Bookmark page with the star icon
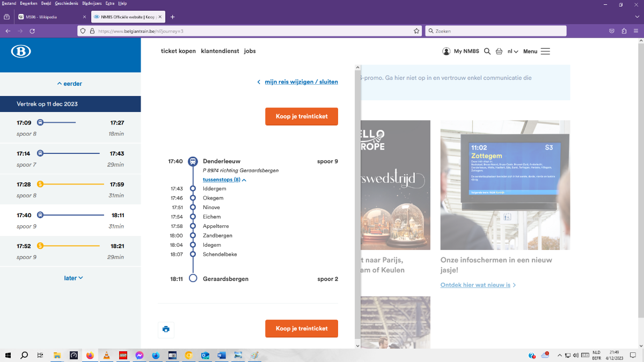This screenshot has width=644, height=362. point(416,31)
